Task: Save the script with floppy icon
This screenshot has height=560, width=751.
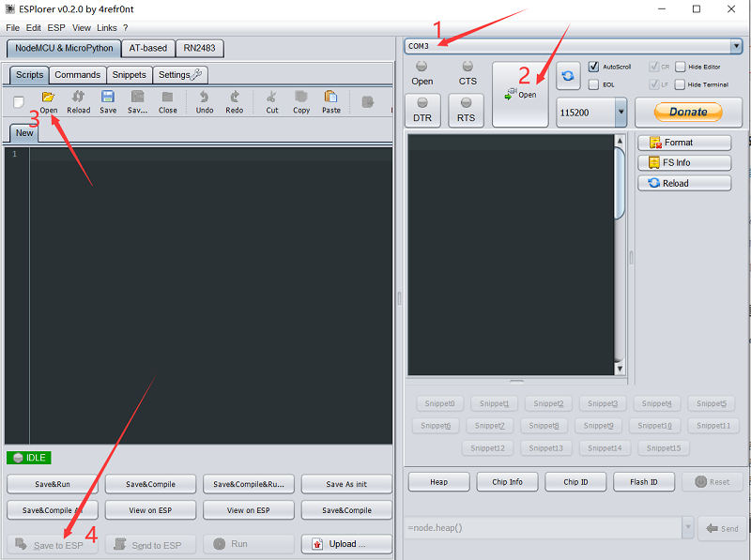Action: click(x=108, y=102)
